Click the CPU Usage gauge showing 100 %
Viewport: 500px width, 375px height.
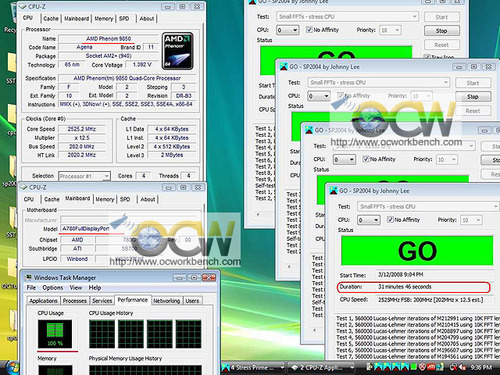[x=55, y=334]
